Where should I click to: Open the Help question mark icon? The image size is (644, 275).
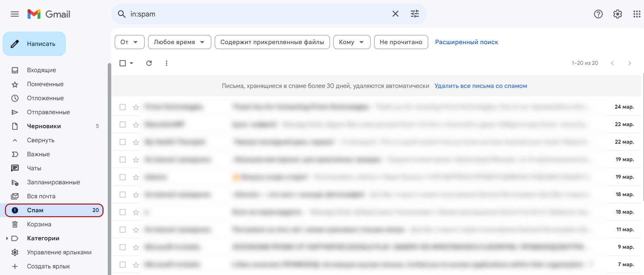598,14
